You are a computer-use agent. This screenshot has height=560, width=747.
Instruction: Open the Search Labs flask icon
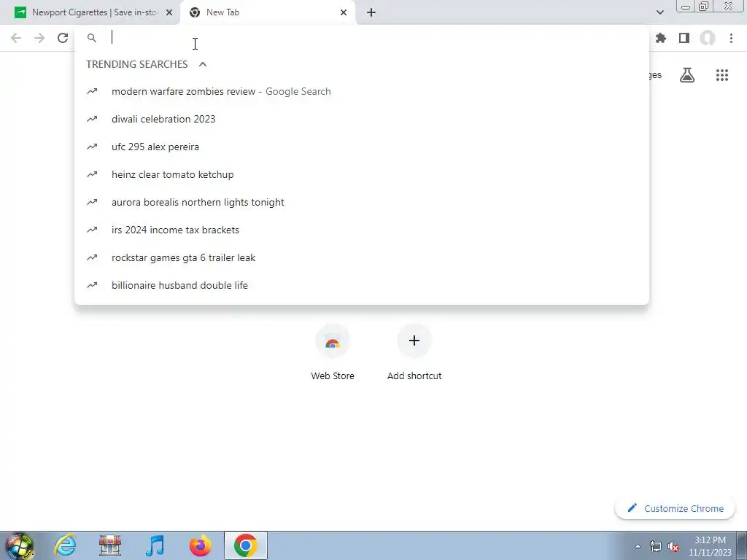[687, 75]
